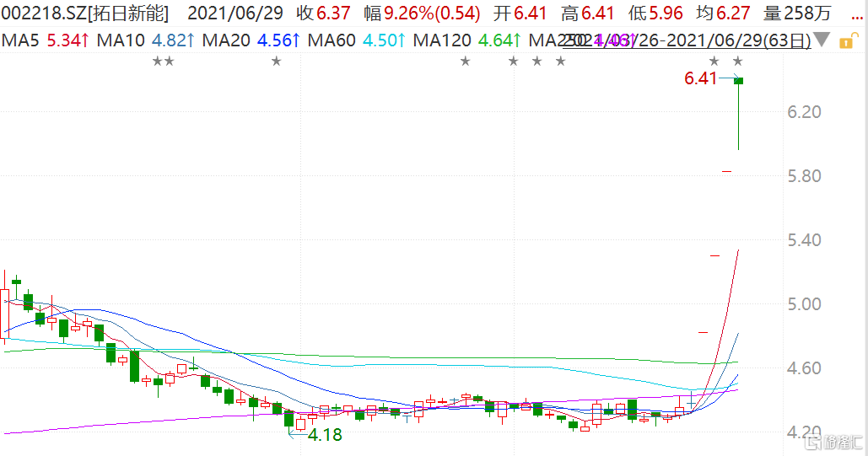Open the three-dot more menu in header
The image size is (868, 456).
(x=857, y=17)
